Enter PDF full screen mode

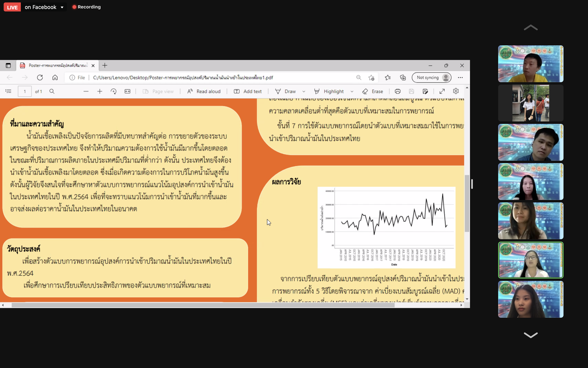(442, 91)
